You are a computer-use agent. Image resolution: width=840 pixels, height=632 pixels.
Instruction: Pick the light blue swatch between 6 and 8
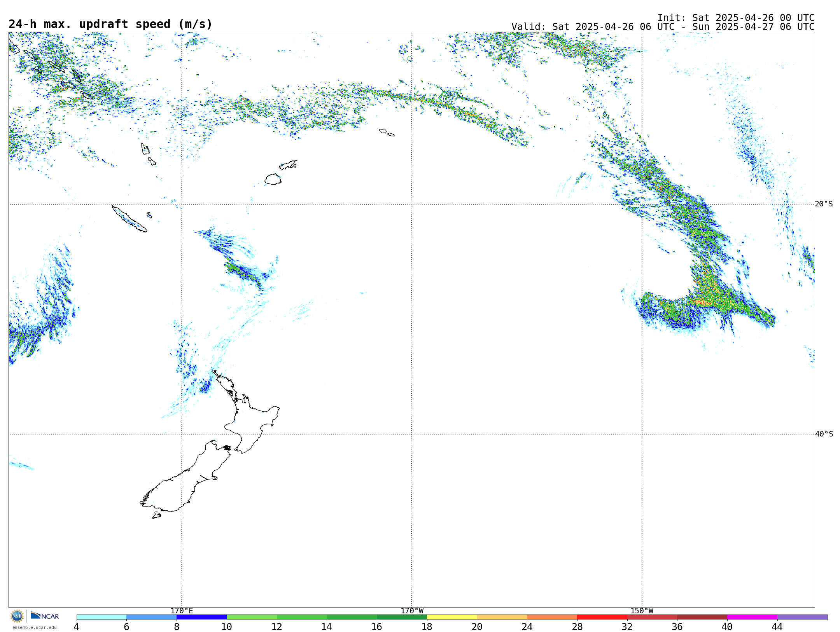(152, 617)
